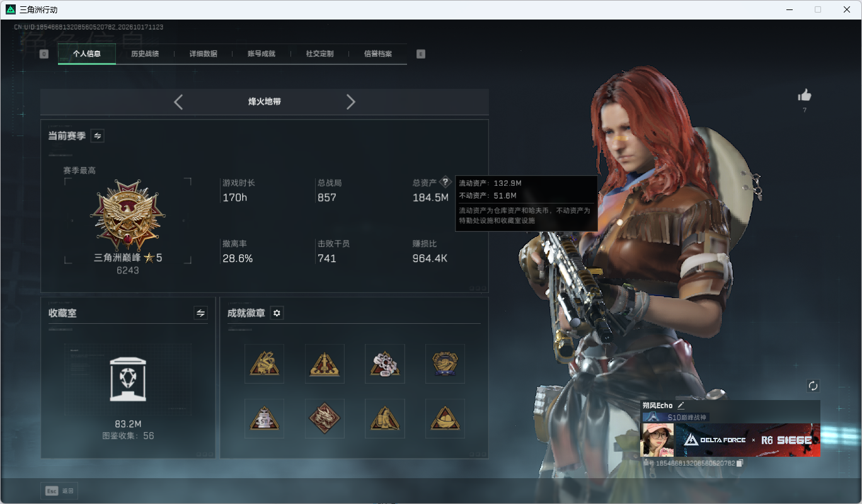The height and width of the screenshot is (504, 862).
Task: Toggle the 当前赛季 season swap icon
Action: click(98, 135)
